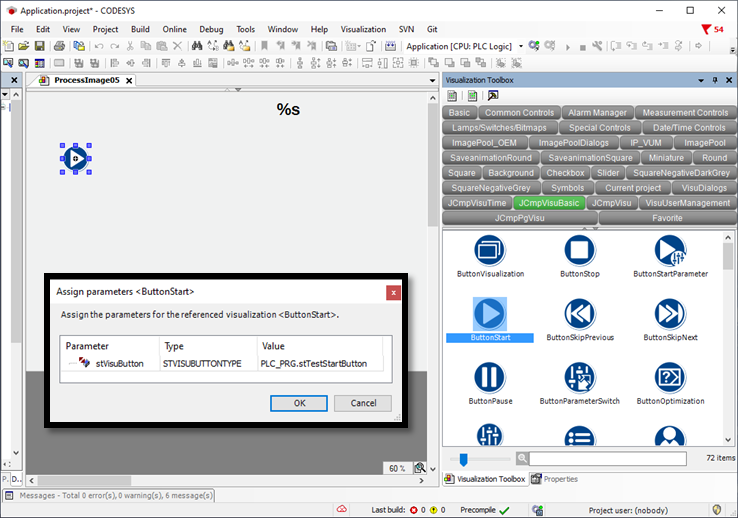This screenshot has height=518, width=738.
Task: Choose the ButtonSkipPrevious toolbox icon
Action: [579, 314]
